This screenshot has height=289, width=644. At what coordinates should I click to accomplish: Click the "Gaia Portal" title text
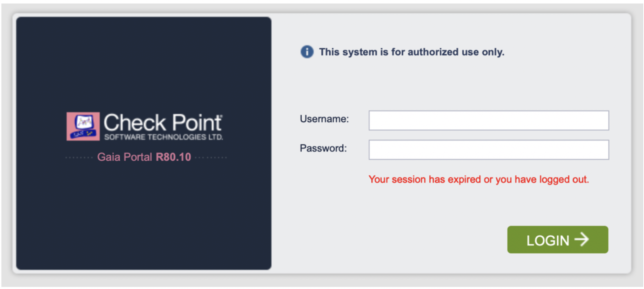pyautogui.click(x=125, y=157)
